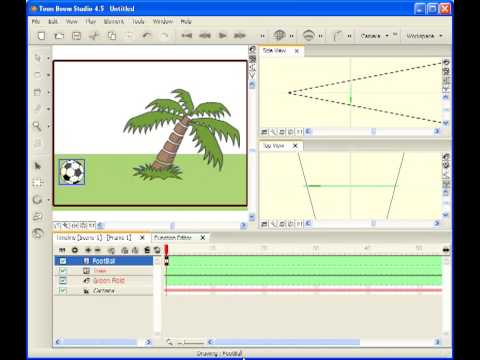Click the timeline zoom slider
This screenshot has height=360, width=480.
(x=191, y=342)
